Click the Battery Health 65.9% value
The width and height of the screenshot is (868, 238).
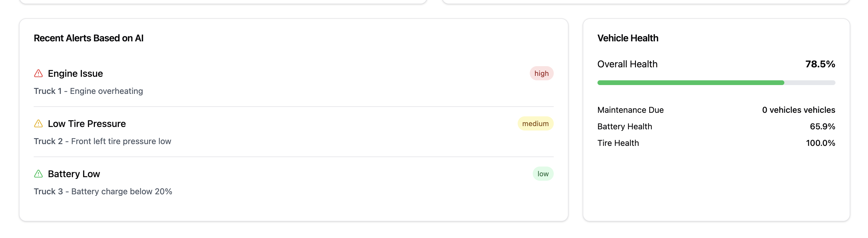coord(822,126)
